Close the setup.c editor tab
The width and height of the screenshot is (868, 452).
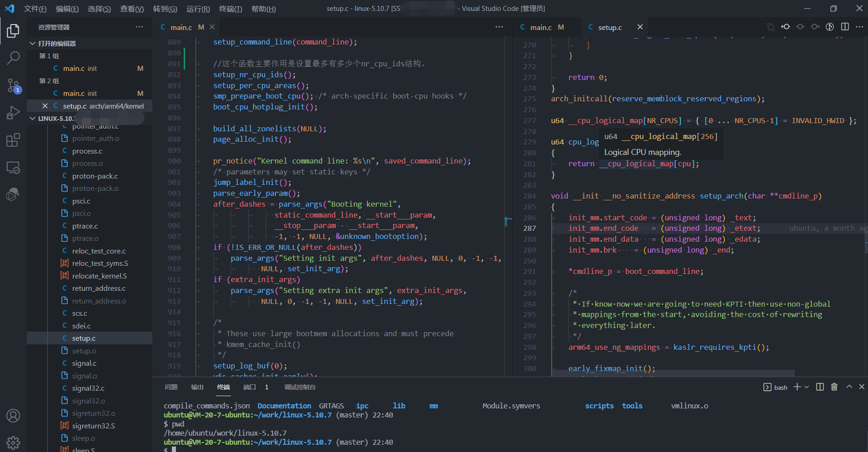click(x=640, y=27)
